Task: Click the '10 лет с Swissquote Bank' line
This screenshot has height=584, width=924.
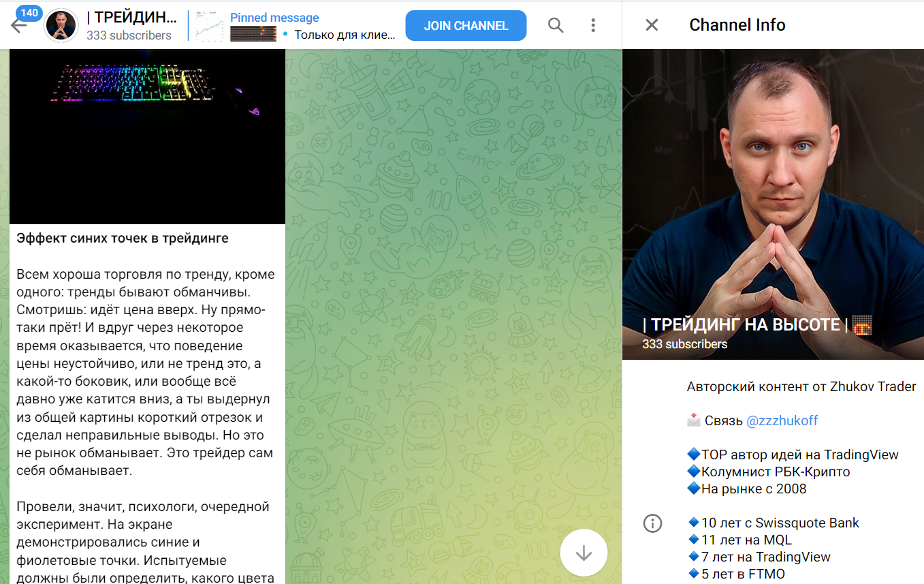Action: pyautogui.click(x=773, y=523)
